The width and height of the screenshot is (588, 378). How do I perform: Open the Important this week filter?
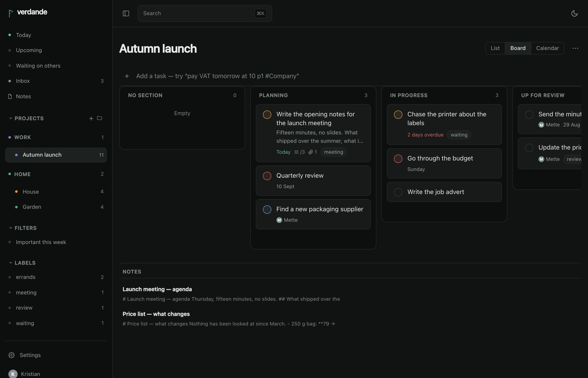[41, 242]
